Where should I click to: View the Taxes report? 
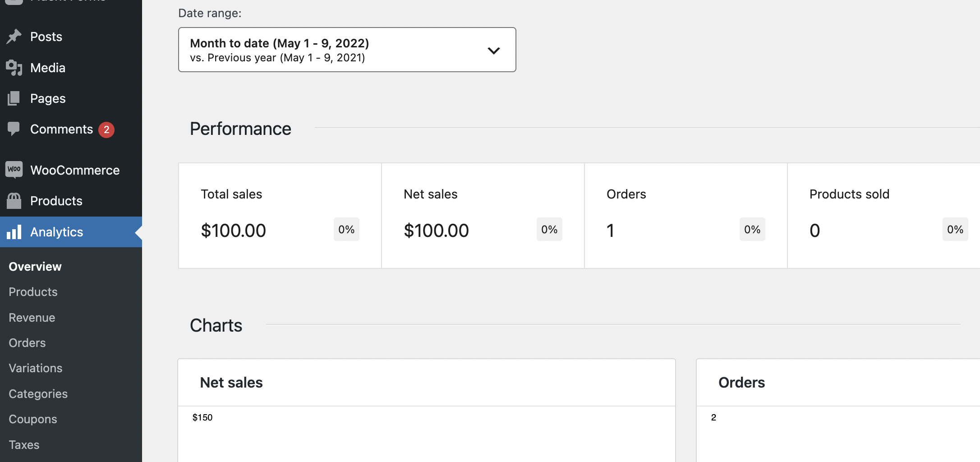tap(24, 444)
